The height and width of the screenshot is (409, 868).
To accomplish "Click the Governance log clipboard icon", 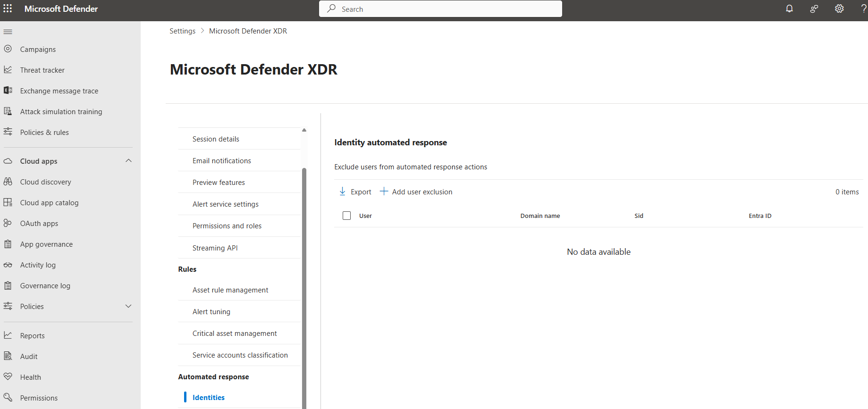I will click(8, 285).
